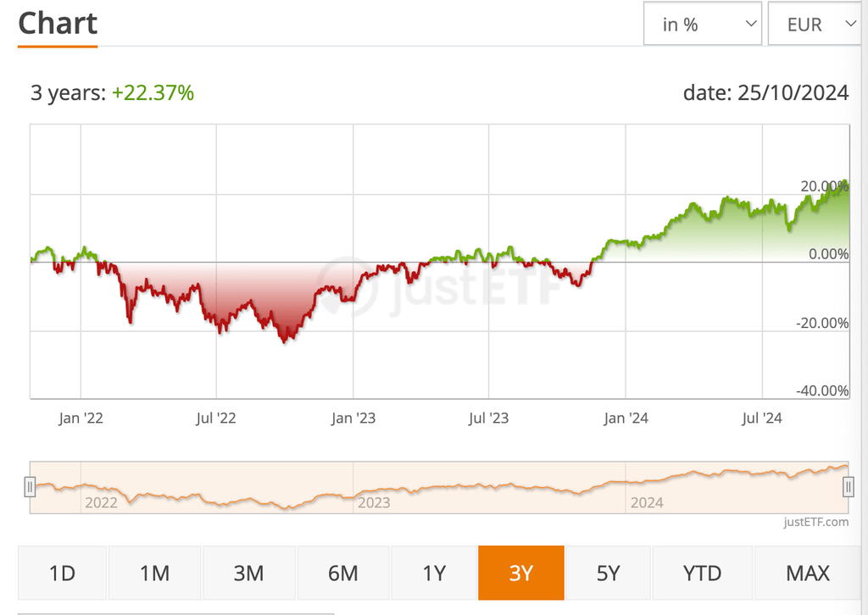Expand the EUR currency dropdown

tap(815, 25)
